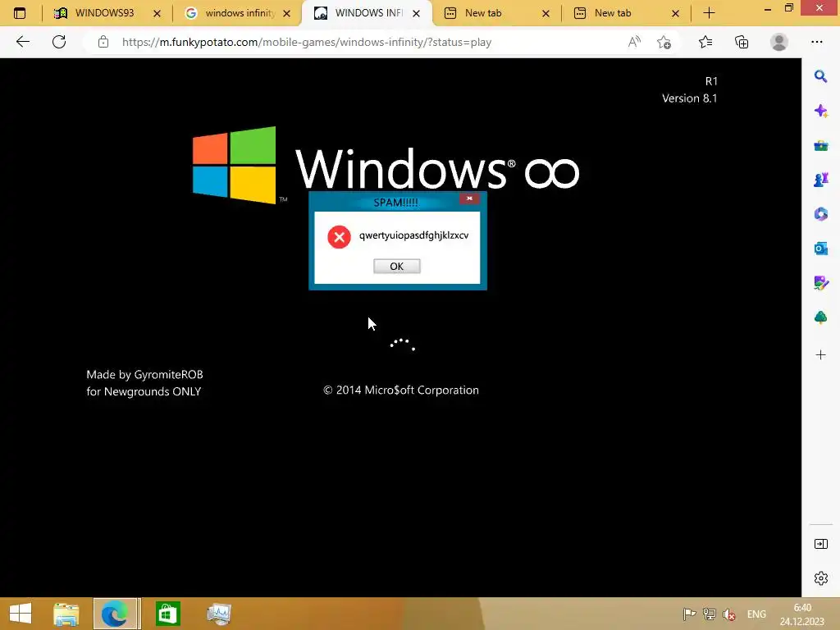Screen dimensions: 840x630
Task: Click OK in the SPAM dialog
Action: tap(396, 267)
